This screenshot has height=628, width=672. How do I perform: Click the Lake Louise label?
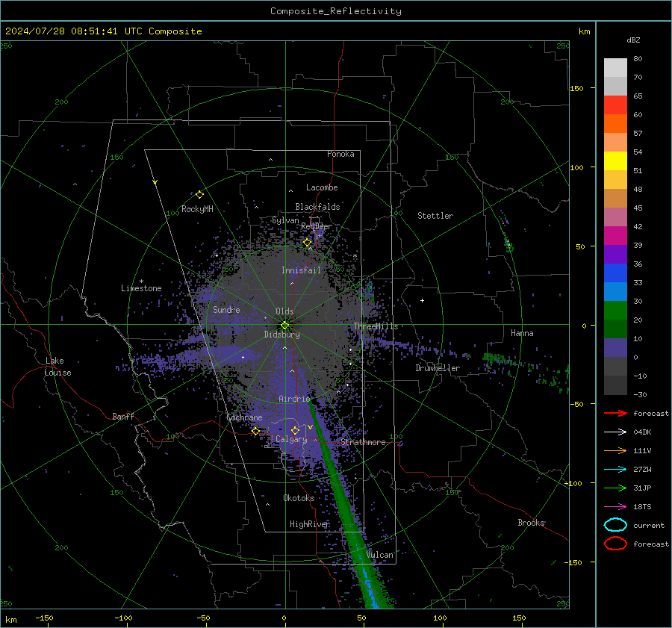click(x=57, y=367)
